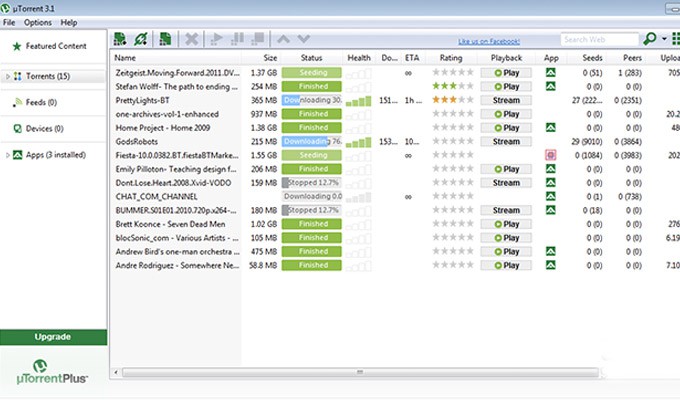Click the search magnifier icon
Screen dimensions: 680x400
[x=650, y=39]
